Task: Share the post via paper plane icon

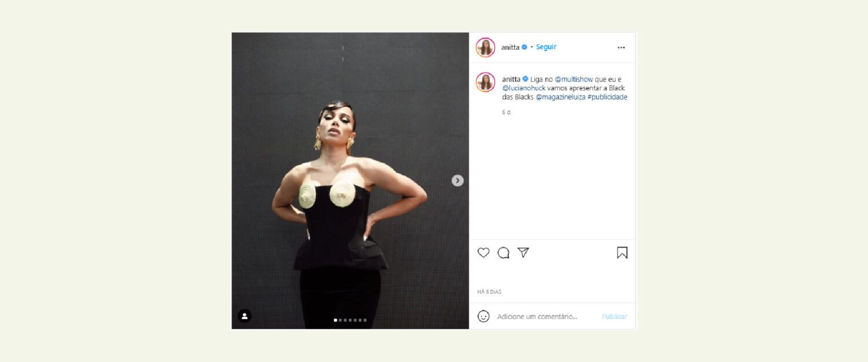Action: coord(523,253)
